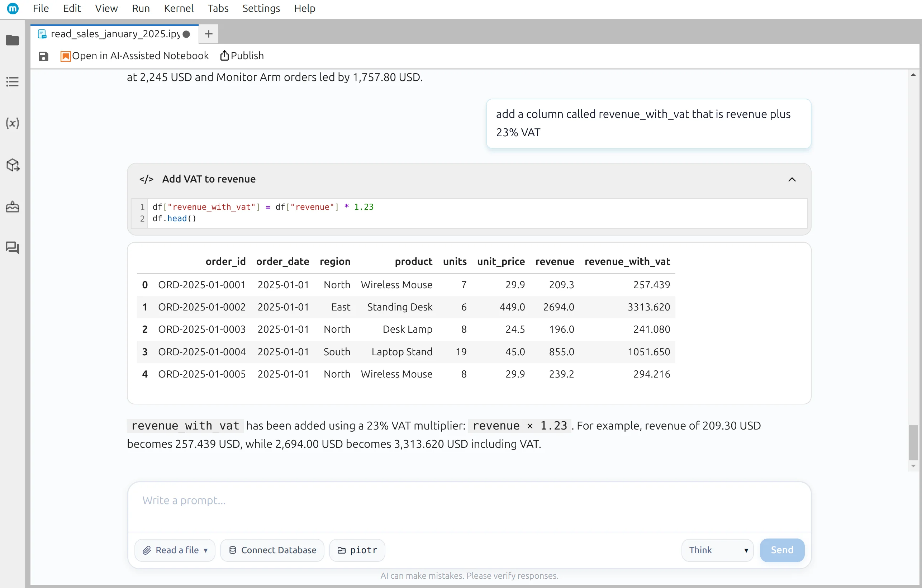Add a new launcher tab with plus

coord(209,34)
